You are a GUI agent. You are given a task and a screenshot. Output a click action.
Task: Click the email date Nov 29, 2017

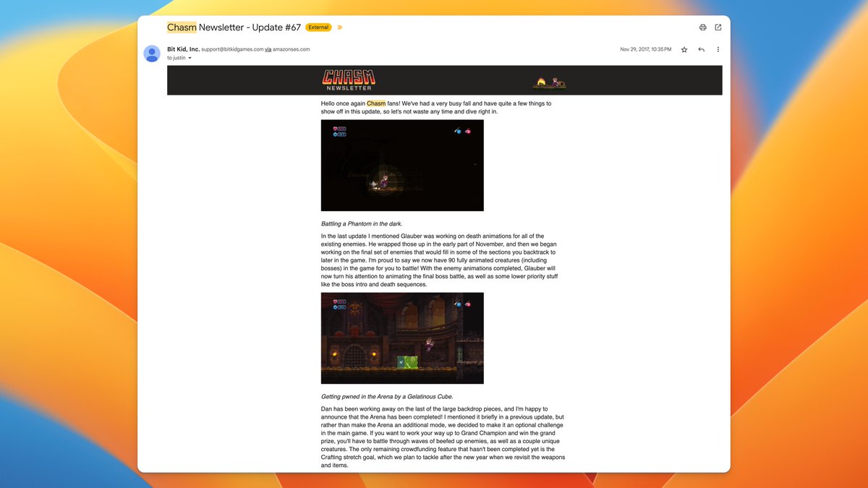[x=645, y=50]
